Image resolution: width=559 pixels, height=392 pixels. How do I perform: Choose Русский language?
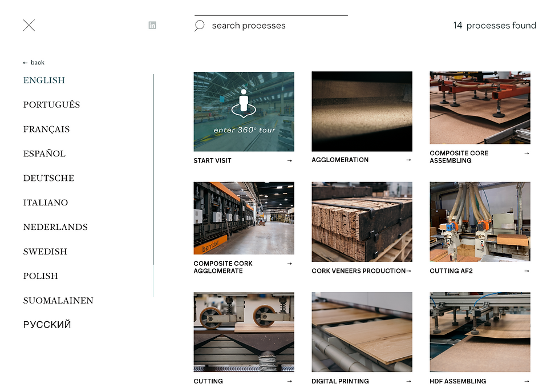tap(47, 325)
